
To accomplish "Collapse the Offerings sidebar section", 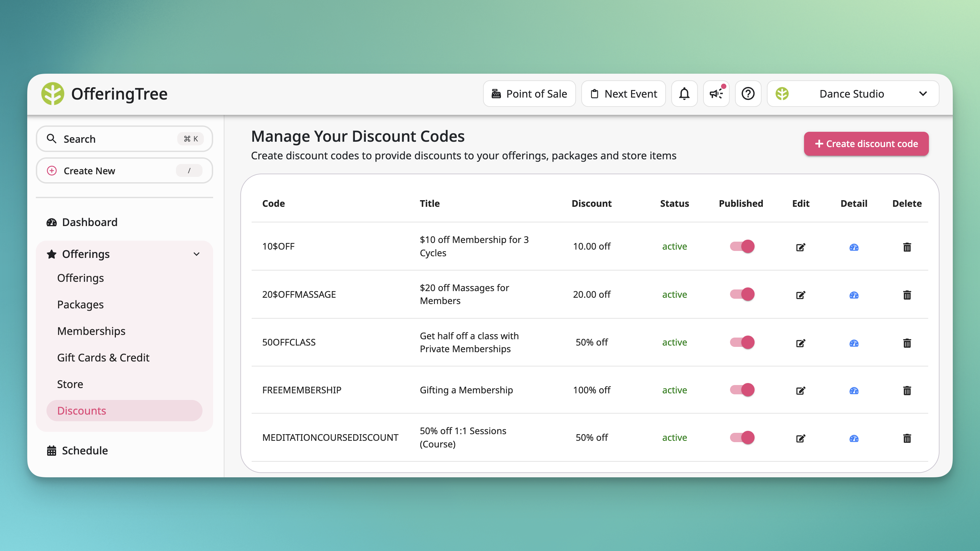I will (x=196, y=254).
